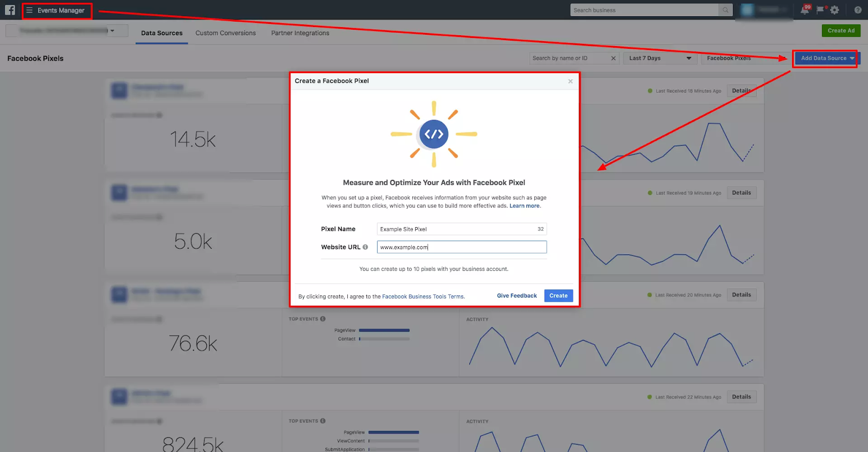The width and height of the screenshot is (868, 452).
Task: Click the 'Measure and Optimize Your Ads' heading
Action: (x=434, y=183)
